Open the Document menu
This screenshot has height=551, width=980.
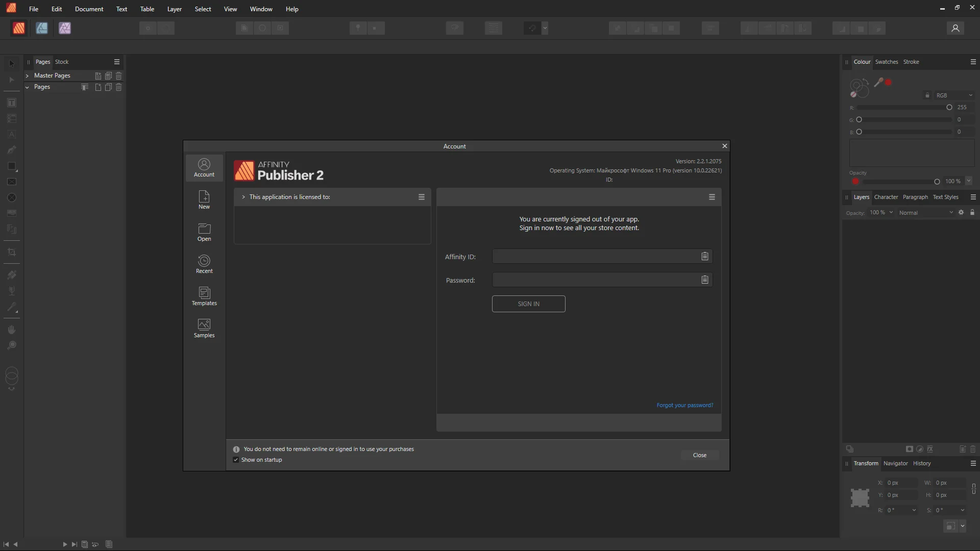pyautogui.click(x=89, y=9)
